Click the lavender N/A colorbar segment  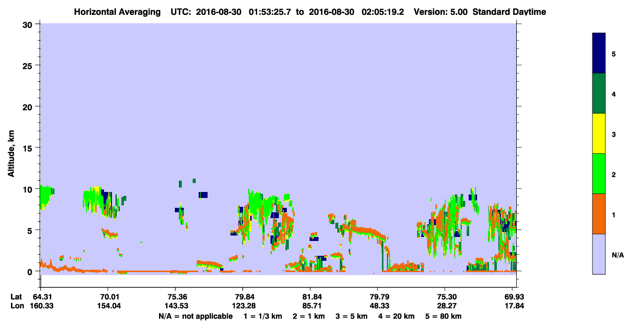tap(599, 254)
